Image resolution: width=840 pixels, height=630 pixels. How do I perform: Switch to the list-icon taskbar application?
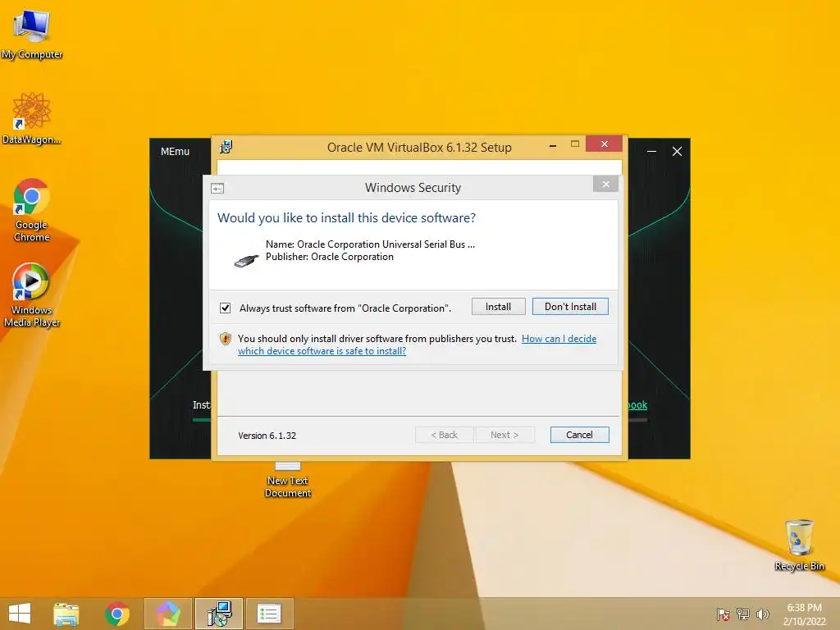(x=269, y=614)
